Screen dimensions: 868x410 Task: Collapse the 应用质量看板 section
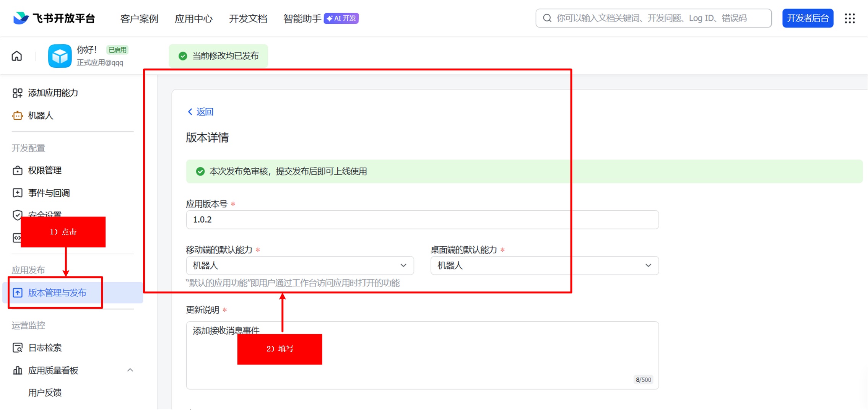tap(130, 370)
